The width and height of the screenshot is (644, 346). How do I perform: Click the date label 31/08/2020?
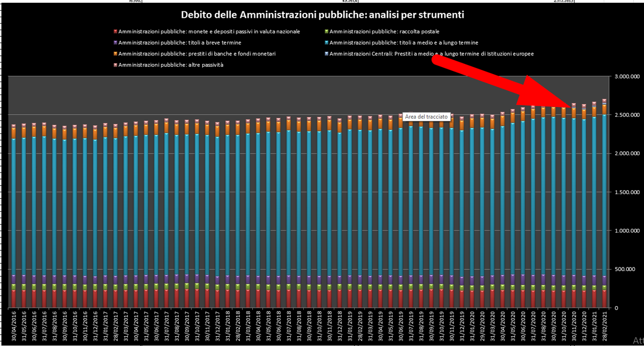545,327
